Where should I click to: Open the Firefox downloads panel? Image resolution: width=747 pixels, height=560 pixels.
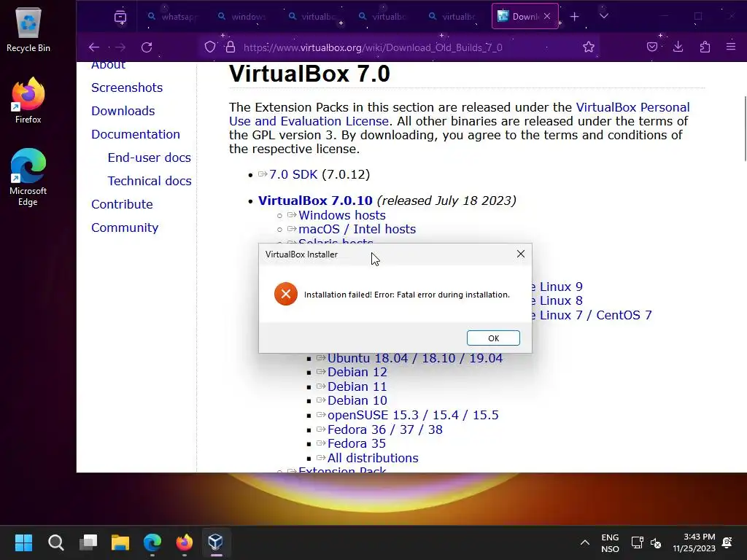(x=678, y=47)
